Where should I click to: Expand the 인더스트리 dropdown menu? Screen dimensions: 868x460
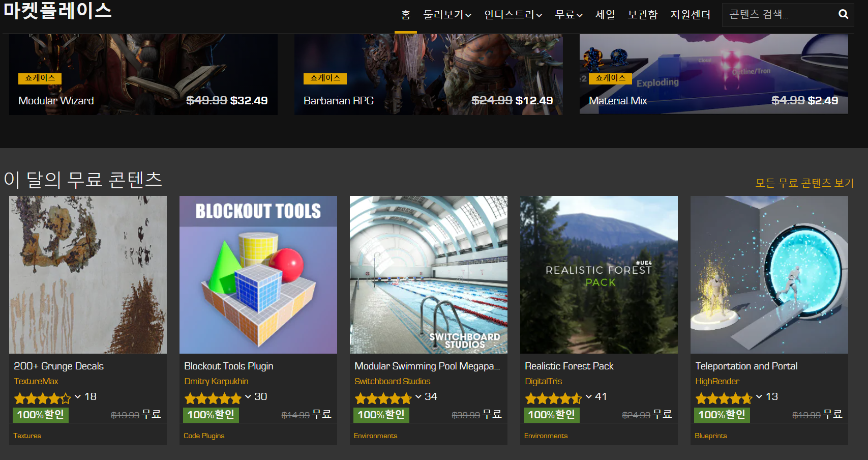[513, 15]
